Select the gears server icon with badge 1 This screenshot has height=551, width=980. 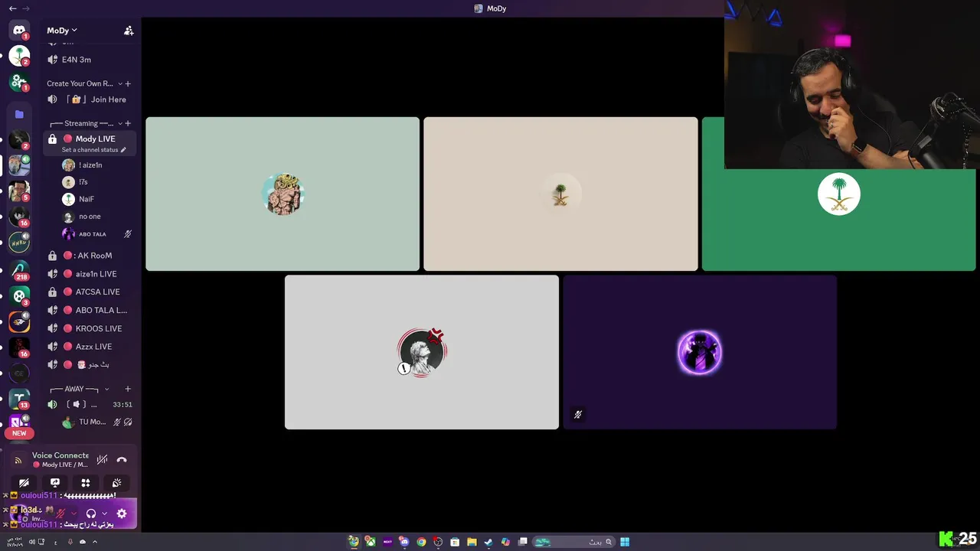click(19, 81)
